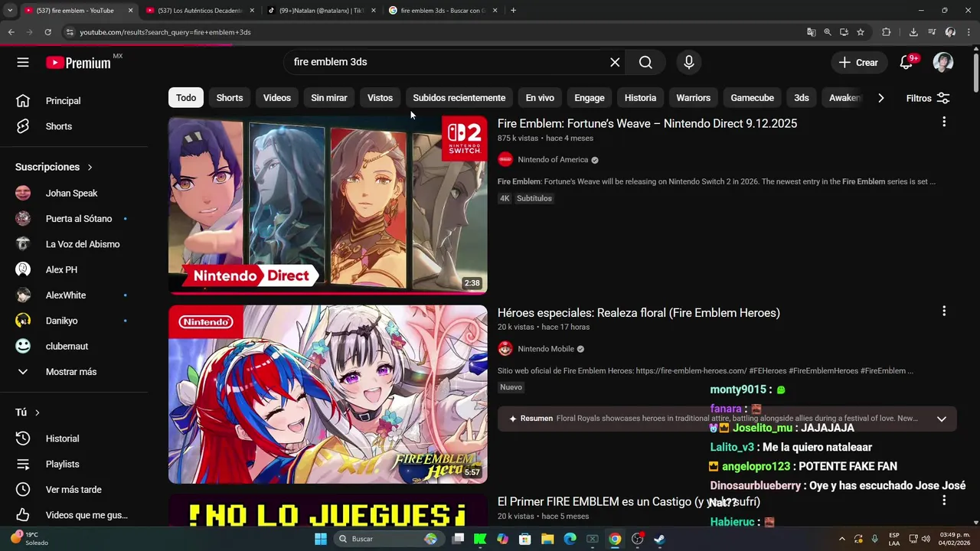This screenshot has height=551, width=980.
Task: Open File Explorer from the taskbar
Action: point(547,539)
